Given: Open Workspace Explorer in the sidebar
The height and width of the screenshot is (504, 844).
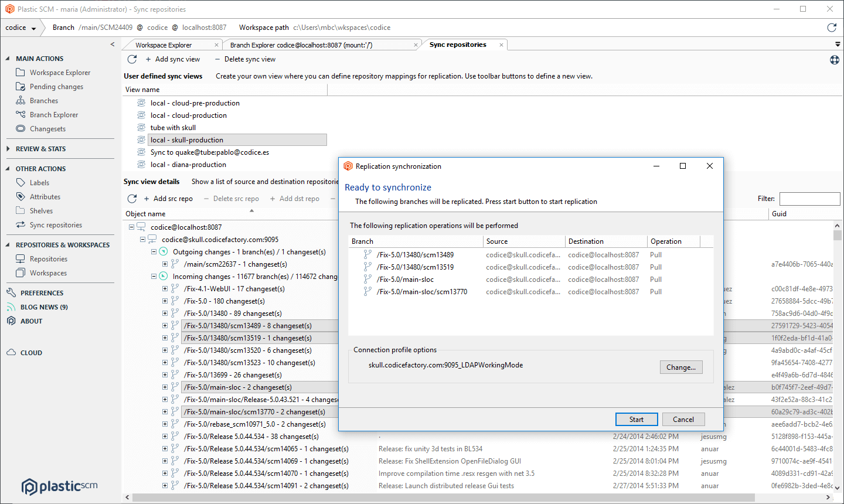Looking at the screenshot, I should click(60, 73).
